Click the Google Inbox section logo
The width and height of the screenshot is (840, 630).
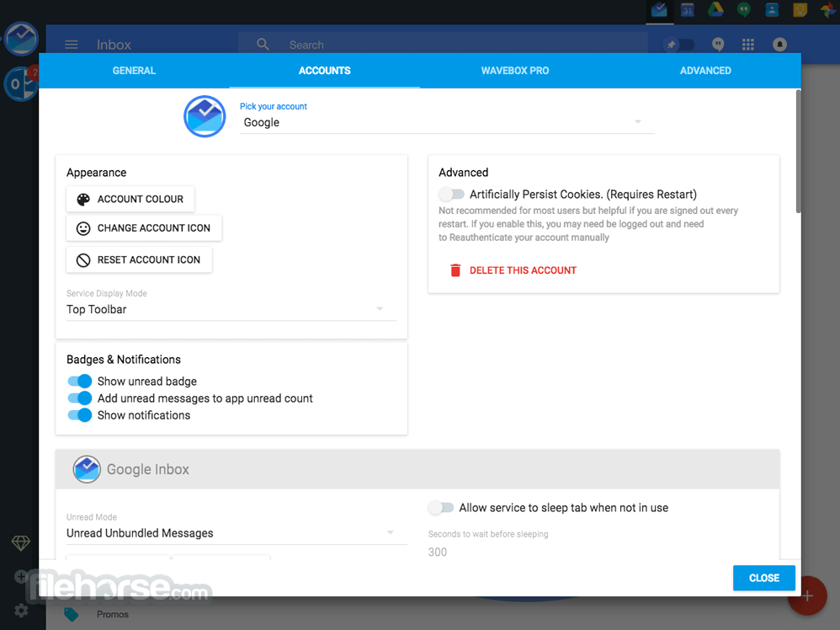pos(87,469)
